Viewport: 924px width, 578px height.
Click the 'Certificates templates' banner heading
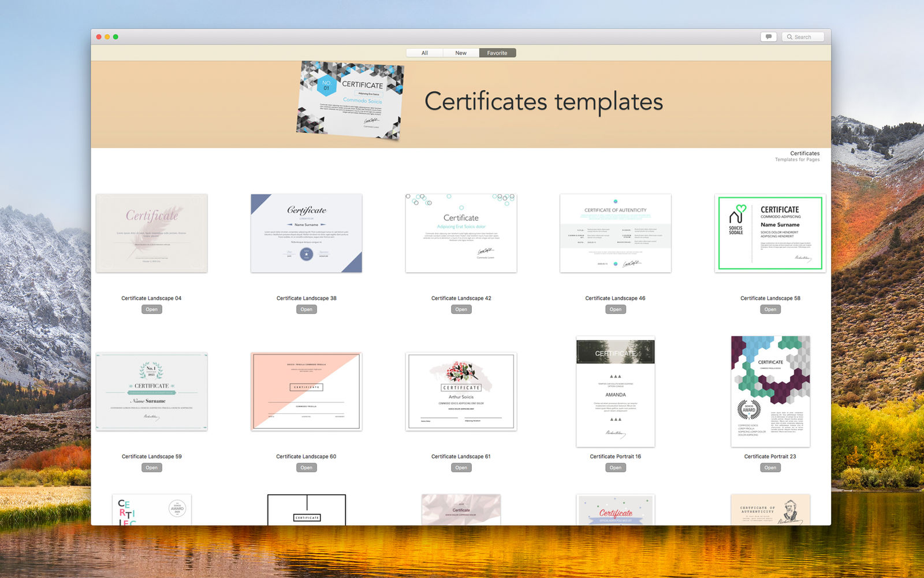543,102
